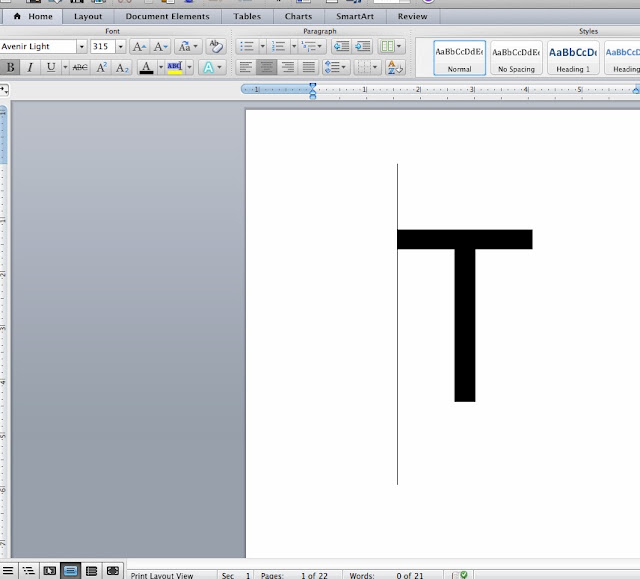Click the Increase Indent icon
Viewport: 640px width, 579px height.
click(x=362, y=47)
